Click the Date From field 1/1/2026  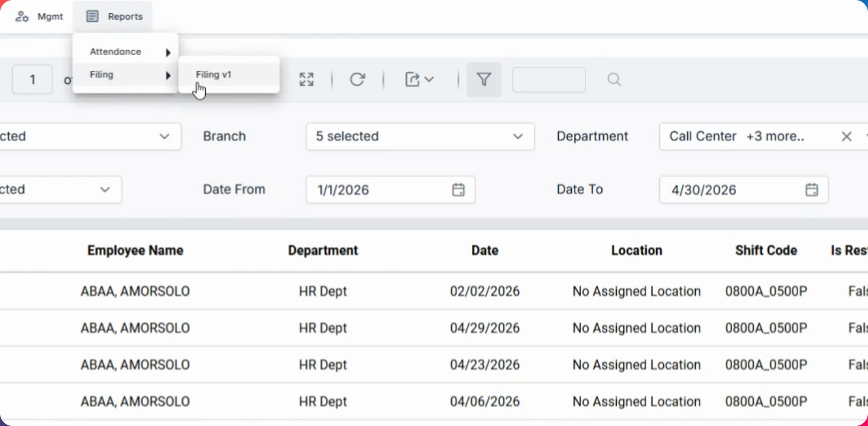pos(378,190)
